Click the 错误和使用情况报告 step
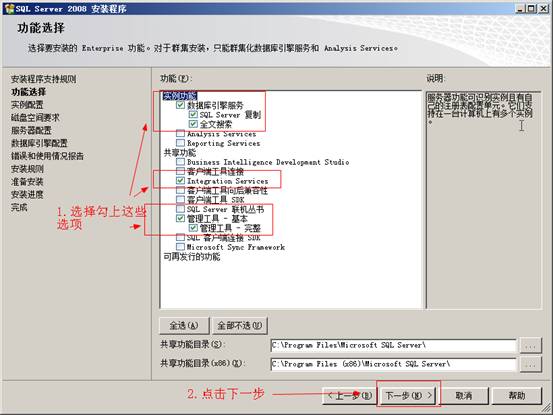553x415 pixels. coord(47,156)
